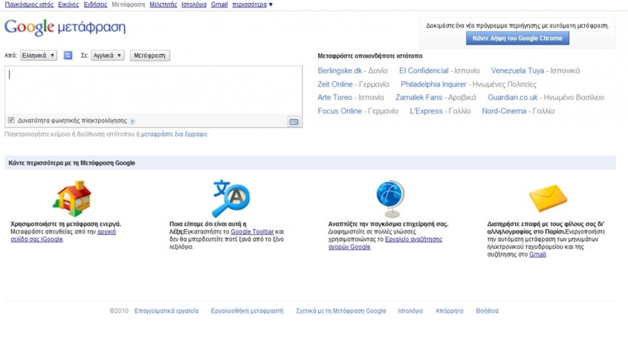This screenshot has height=364, width=628.
Task: Follow the Google Toolbar link
Action: click(x=252, y=231)
